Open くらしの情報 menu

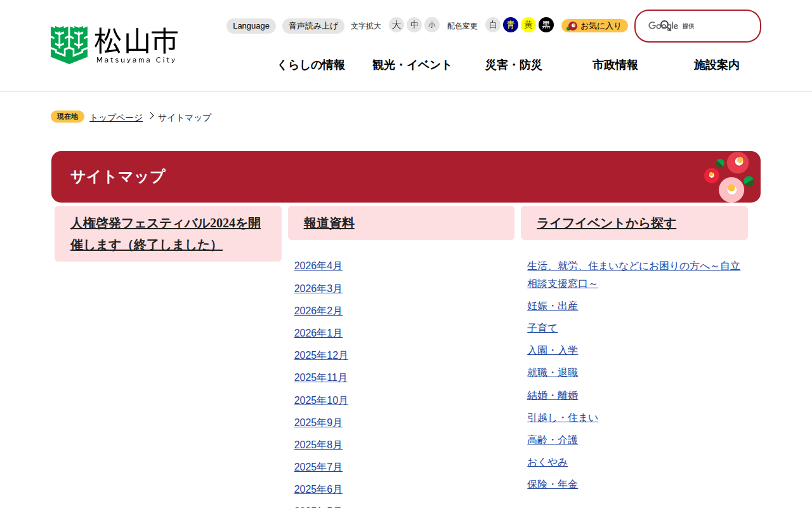point(311,65)
